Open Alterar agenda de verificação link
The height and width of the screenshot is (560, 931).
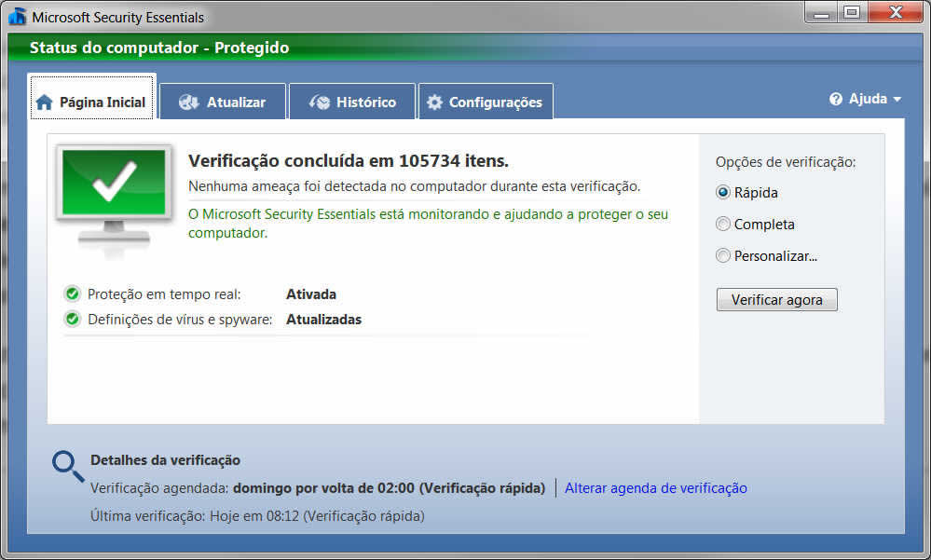(x=655, y=488)
